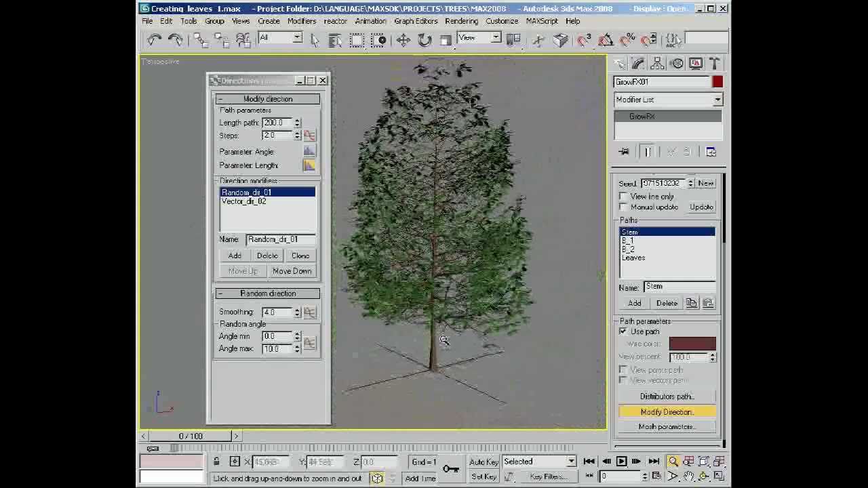
Task: Click the Redo icon in main toolbar
Action: [175, 40]
